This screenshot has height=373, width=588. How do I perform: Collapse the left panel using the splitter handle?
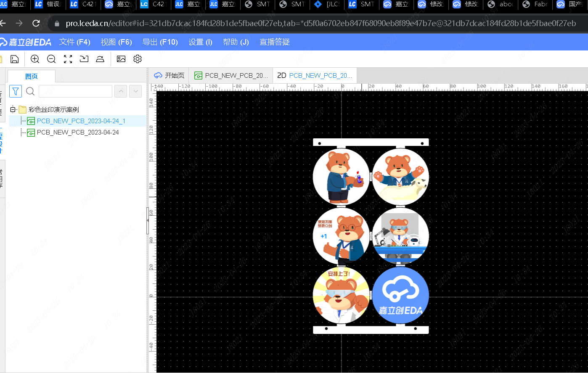148,220
